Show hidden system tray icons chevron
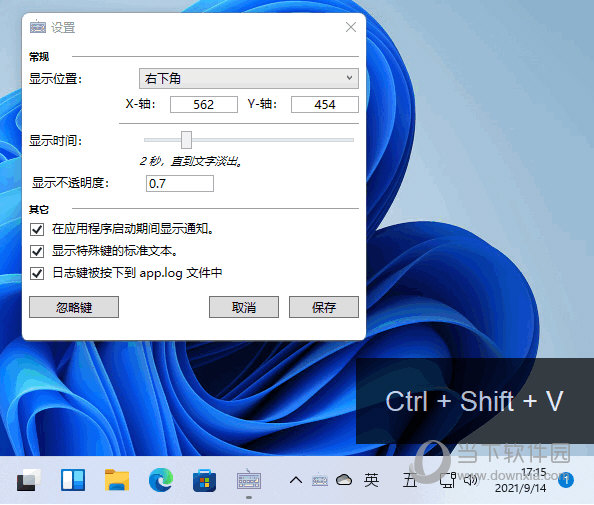This screenshot has width=594, height=505. pos(296,480)
